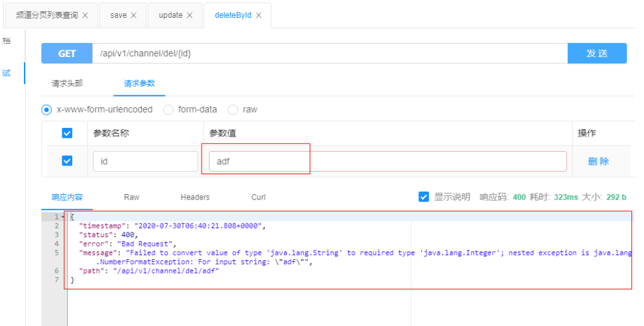Close the deleteById tab

coord(259,15)
